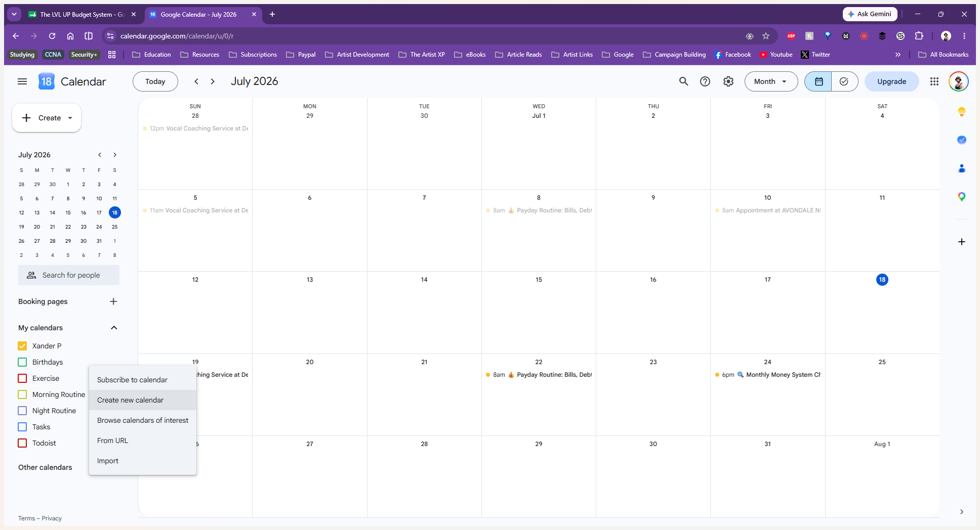Open Contacts in side panel
This screenshot has height=530, width=980.
961,168
